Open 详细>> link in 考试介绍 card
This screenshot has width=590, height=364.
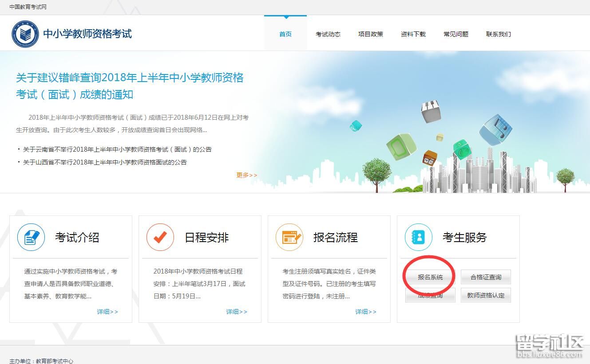[x=107, y=312]
